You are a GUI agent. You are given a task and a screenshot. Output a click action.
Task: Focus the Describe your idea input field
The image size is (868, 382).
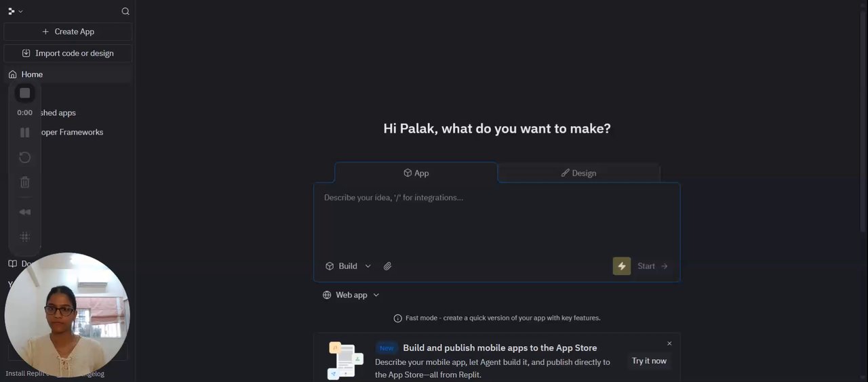(496, 218)
